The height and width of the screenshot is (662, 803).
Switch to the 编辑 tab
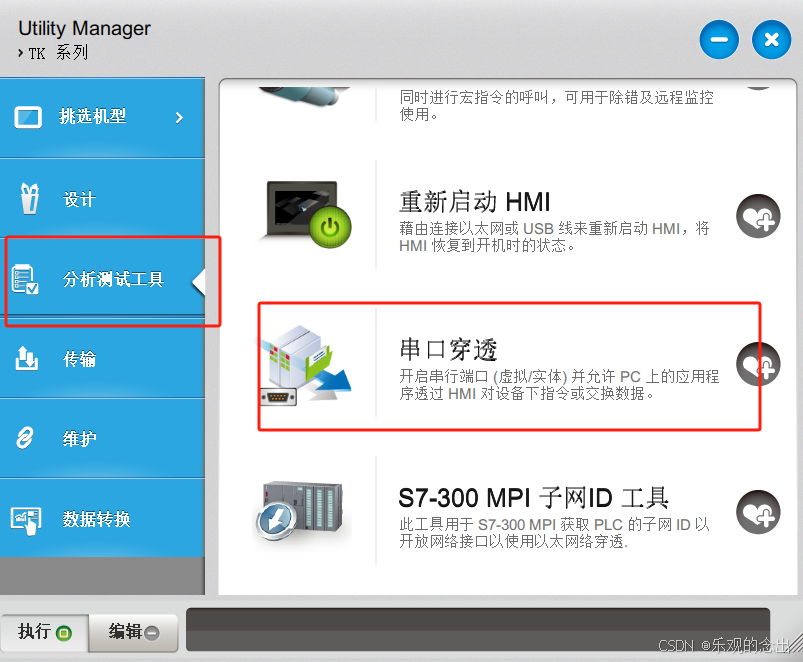(x=133, y=632)
